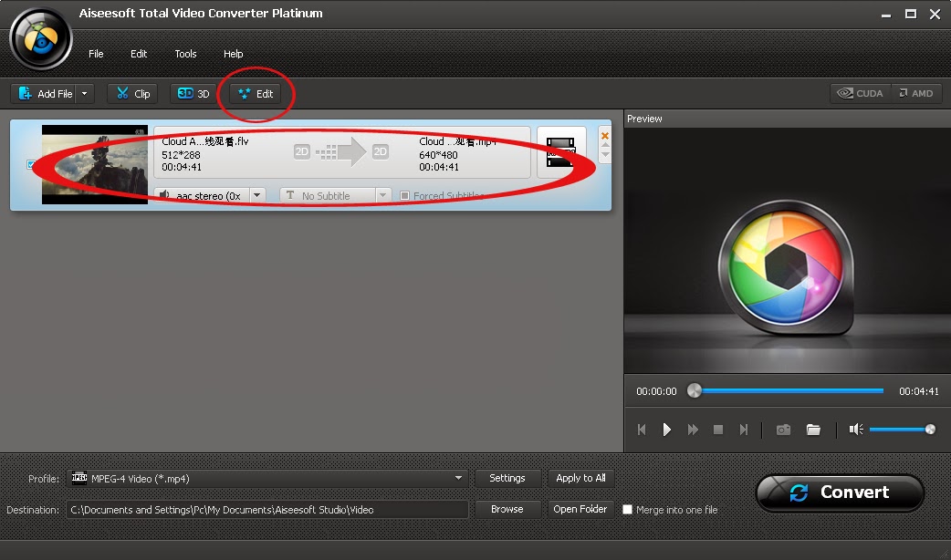Expand the Add File dropdown arrow

coord(85,93)
